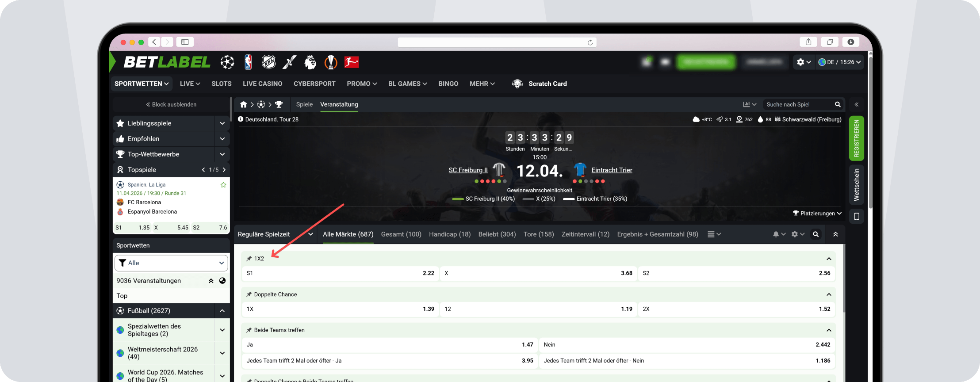
Task: Click the info icon beside Deutschland. Tour 28
Action: [241, 119]
